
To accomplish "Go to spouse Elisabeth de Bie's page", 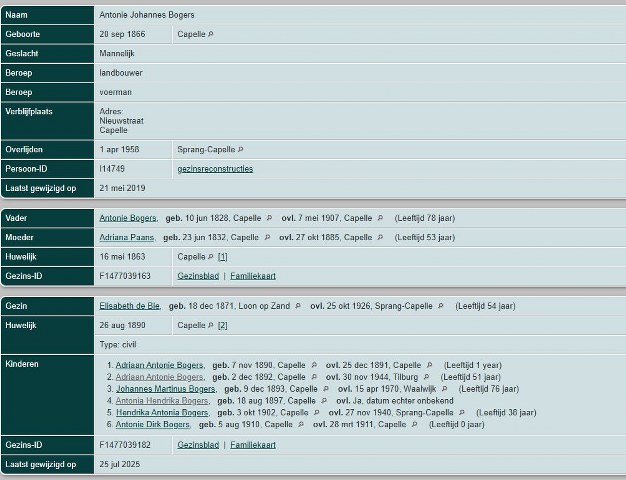I will pyautogui.click(x=129, y=306).
